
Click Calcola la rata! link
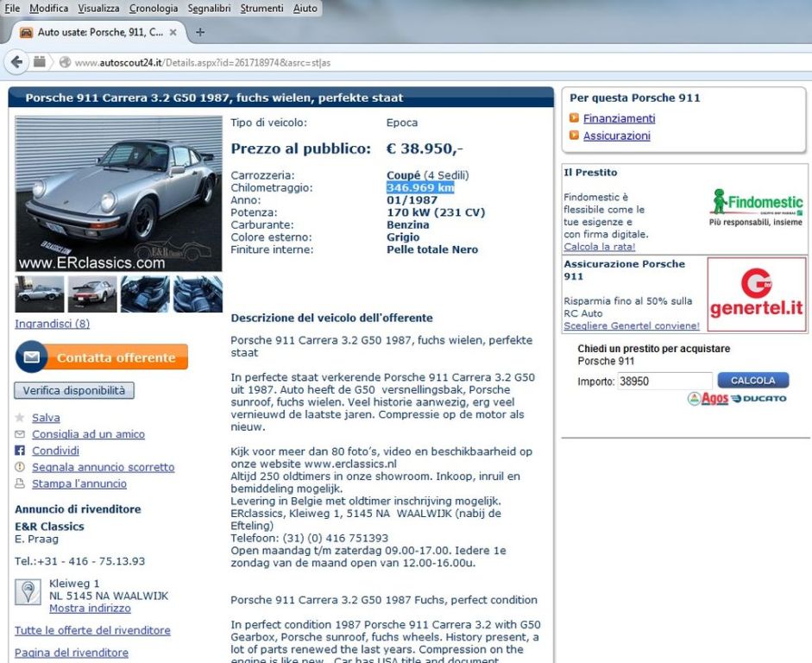click(599, 247)
